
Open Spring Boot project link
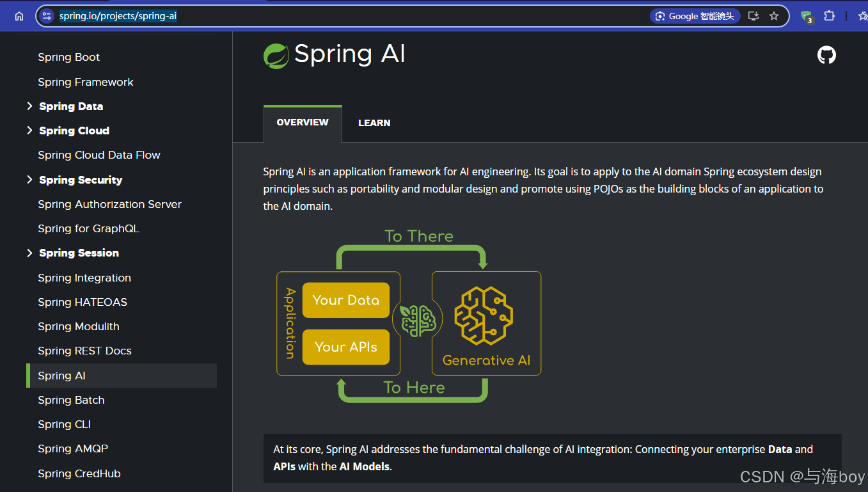point(69,57)
